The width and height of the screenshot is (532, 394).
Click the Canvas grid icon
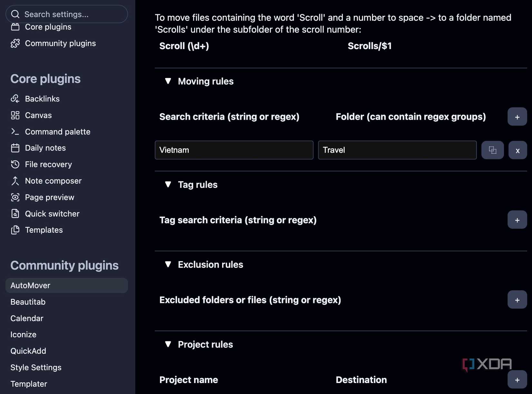click(x=15, y=115)
